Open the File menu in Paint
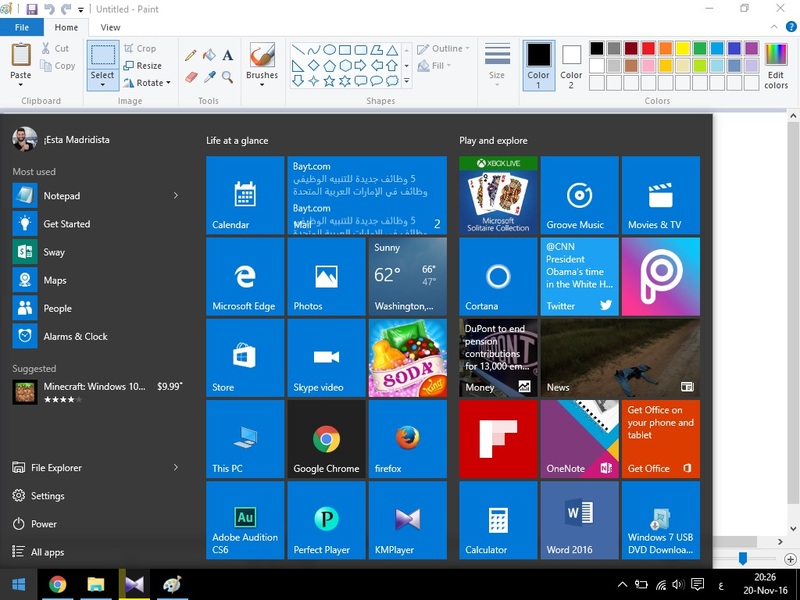This screenshot has width=800, height=600. pos(22,28)
